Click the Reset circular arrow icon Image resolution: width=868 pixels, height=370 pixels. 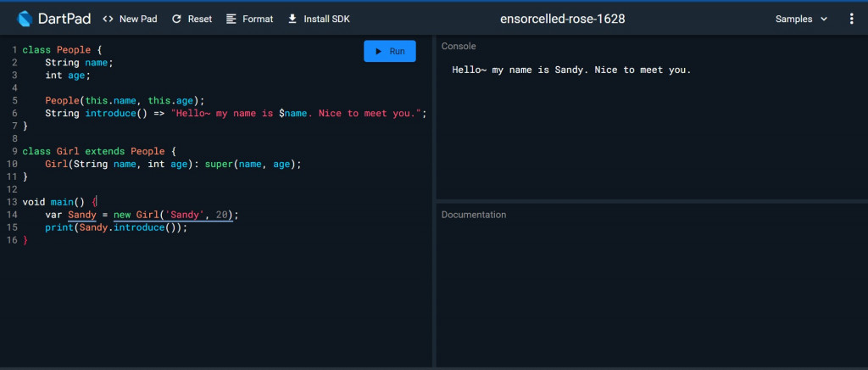[x=176, y=19]
